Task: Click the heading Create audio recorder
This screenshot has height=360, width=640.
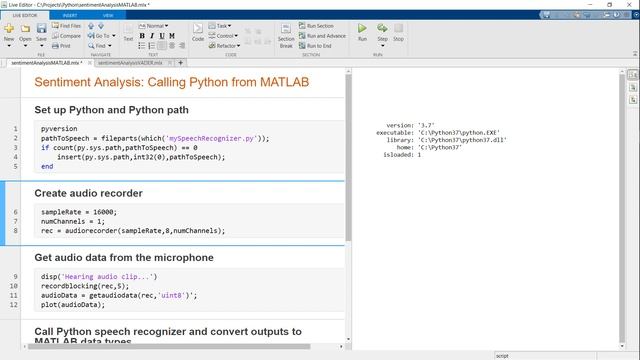Action: (88, 193)
